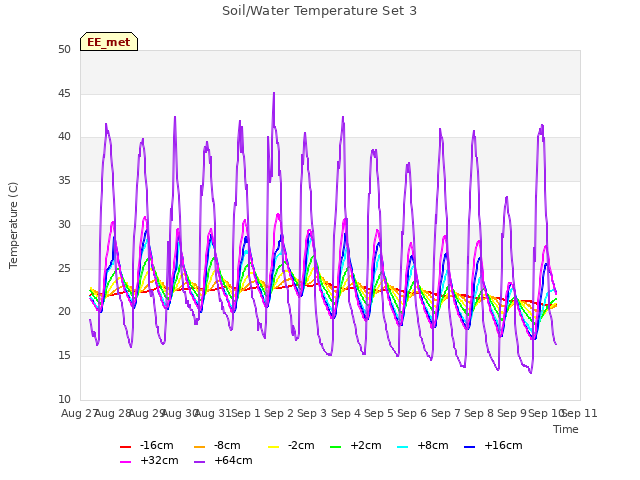Select the -16cm red legend swatch
Image resolution: width=640 pixels, height=480 pixels.
coord(125,447)
